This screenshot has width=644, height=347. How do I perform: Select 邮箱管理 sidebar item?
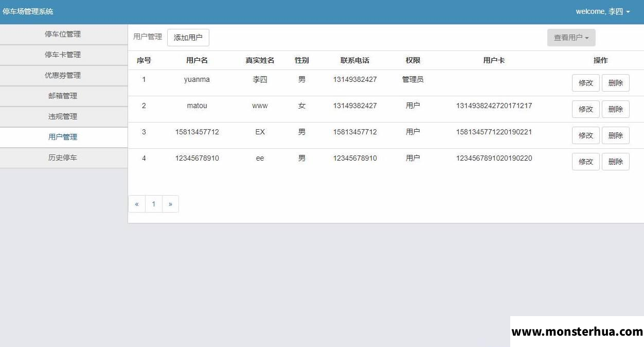point(63,96)
